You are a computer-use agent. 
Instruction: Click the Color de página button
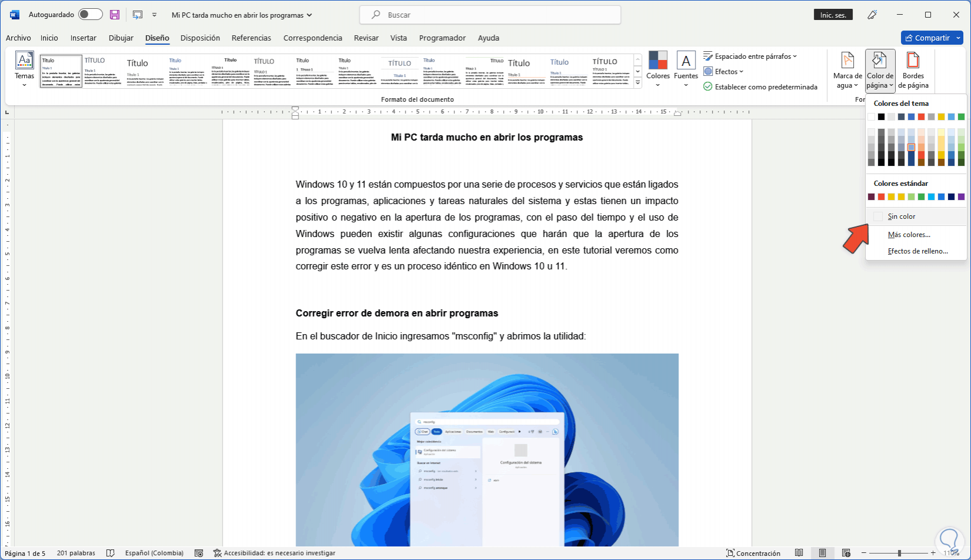[880, 70]
